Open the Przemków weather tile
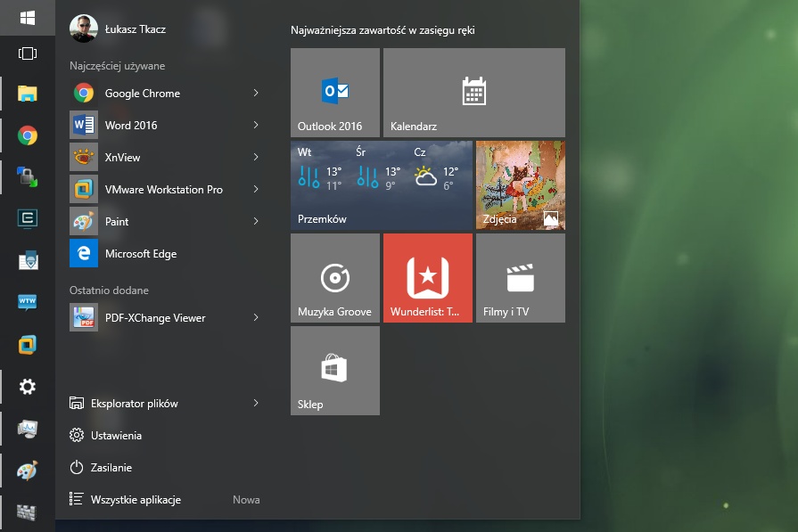Viewport: 798px width, 532px height. [381, 185]
